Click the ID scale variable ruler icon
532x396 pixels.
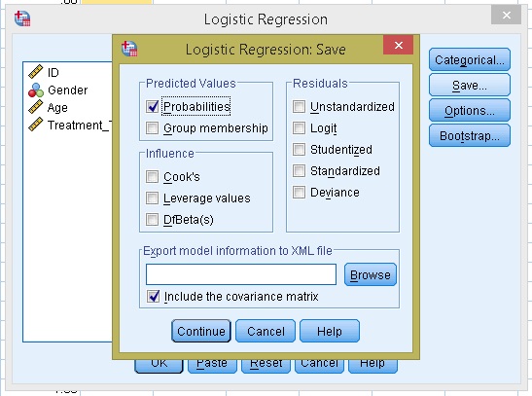(x=36, y=72)
